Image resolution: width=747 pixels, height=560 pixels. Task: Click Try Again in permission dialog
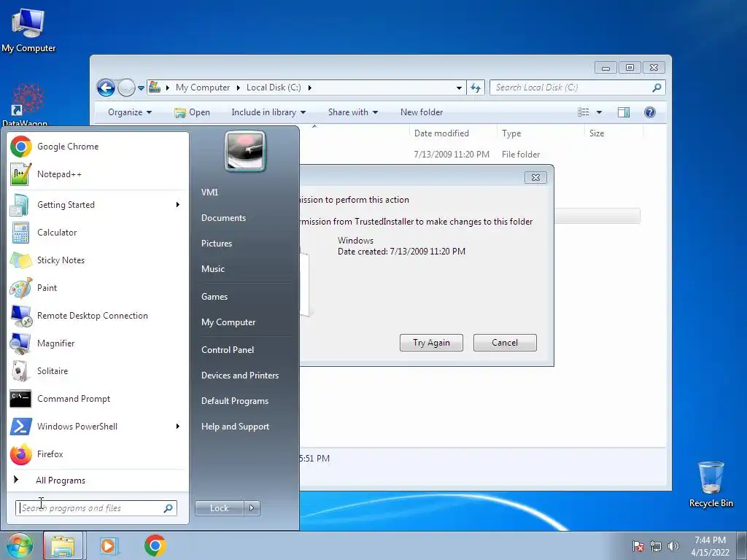431,343
